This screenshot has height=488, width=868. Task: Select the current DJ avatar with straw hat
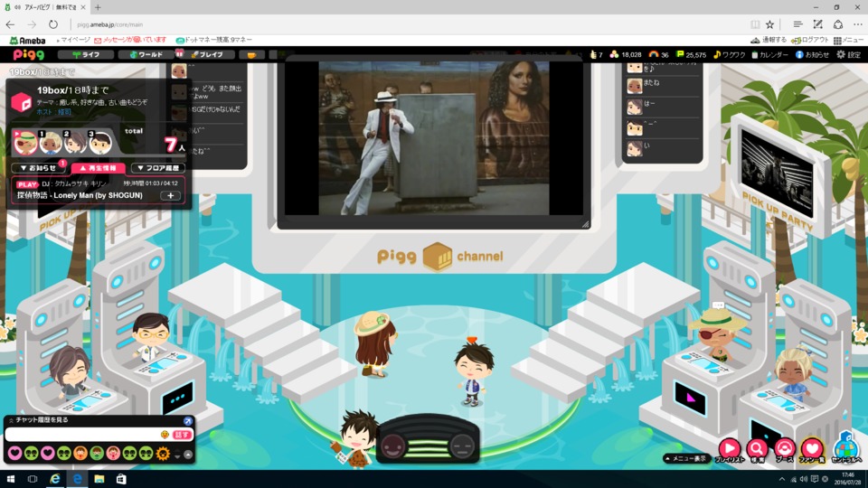(x=25, y=143)
